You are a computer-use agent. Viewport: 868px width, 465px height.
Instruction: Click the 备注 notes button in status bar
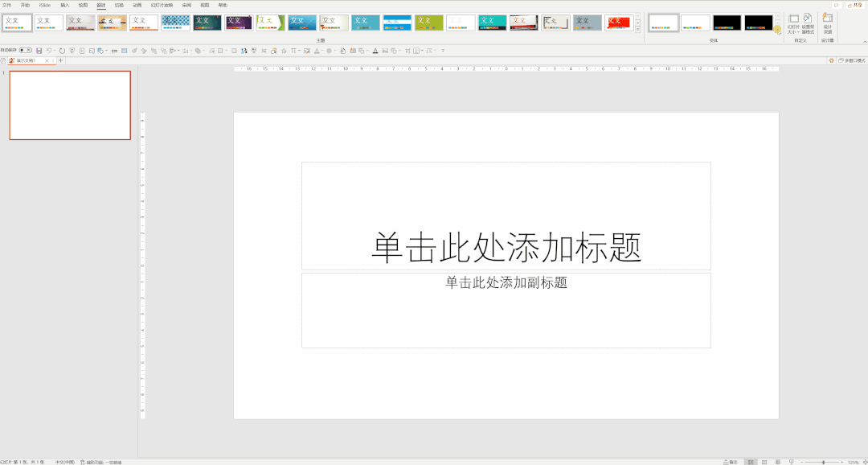731,462
